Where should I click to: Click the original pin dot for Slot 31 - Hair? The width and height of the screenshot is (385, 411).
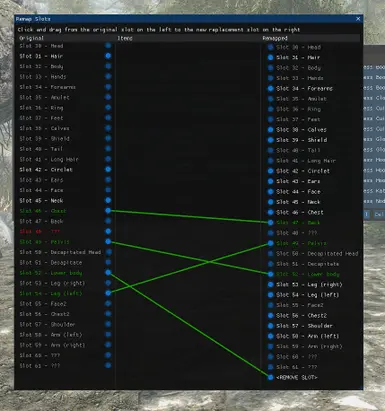[108, 56]
